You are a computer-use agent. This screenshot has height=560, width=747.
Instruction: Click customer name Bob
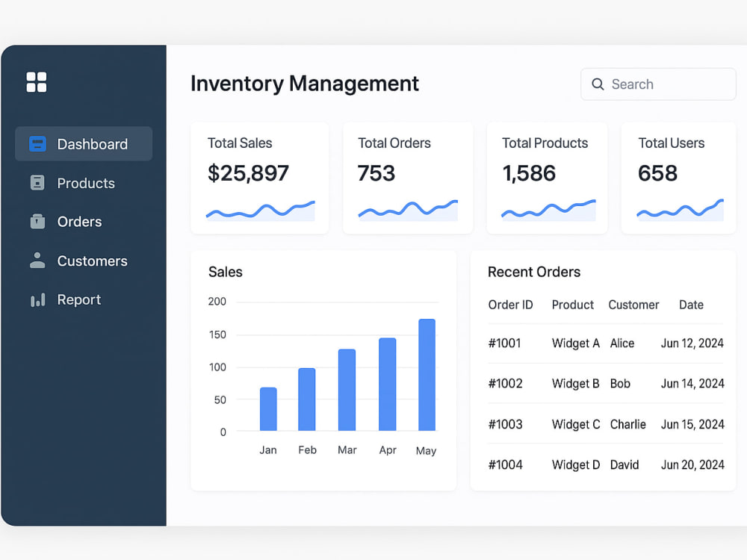point(620,383)
